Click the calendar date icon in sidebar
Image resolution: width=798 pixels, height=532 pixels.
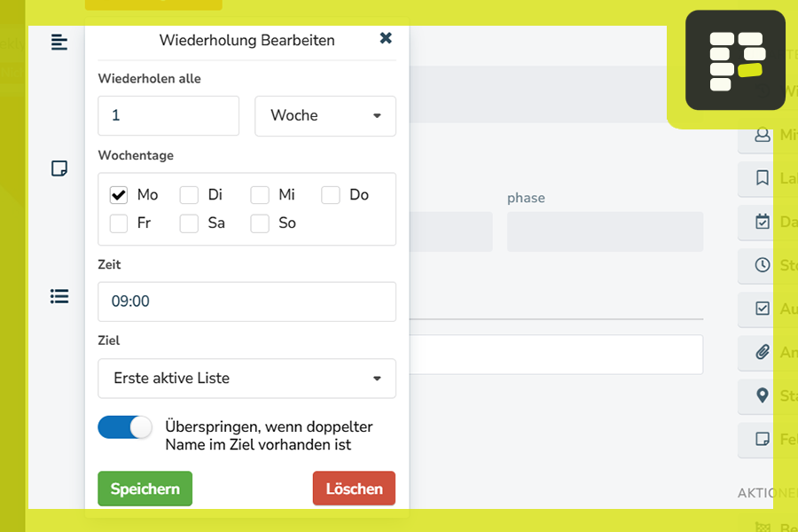[x=763, y=222]
